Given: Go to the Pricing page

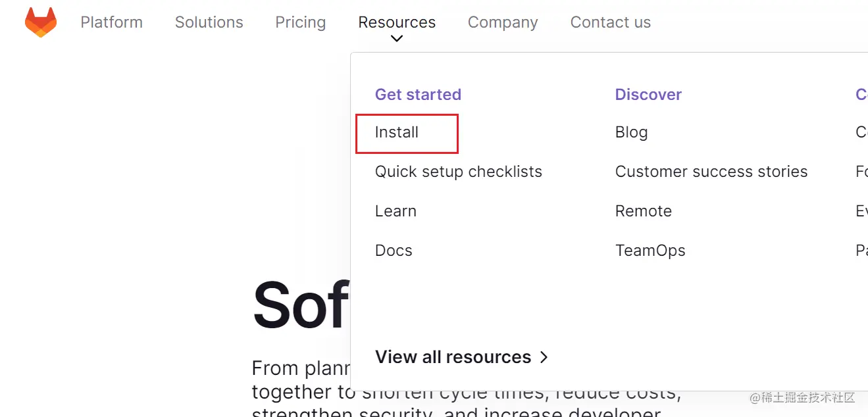Looking at the screenshot, I should pos(300,22).
